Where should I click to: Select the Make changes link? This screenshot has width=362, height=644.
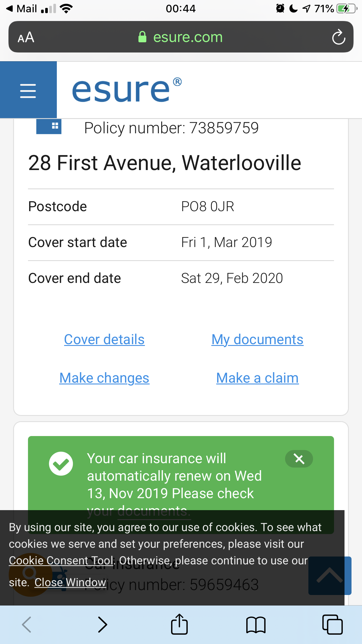pos(104,378)
